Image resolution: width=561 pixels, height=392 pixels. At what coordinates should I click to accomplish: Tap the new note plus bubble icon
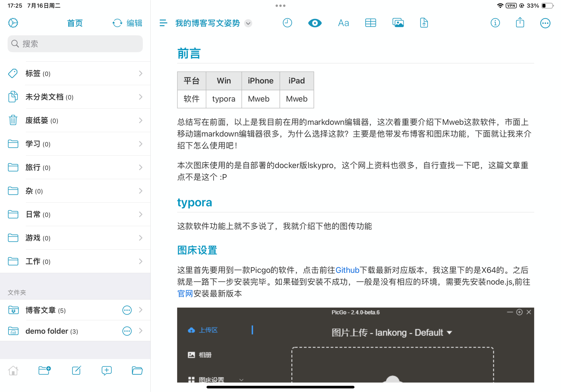coord(107,370)
